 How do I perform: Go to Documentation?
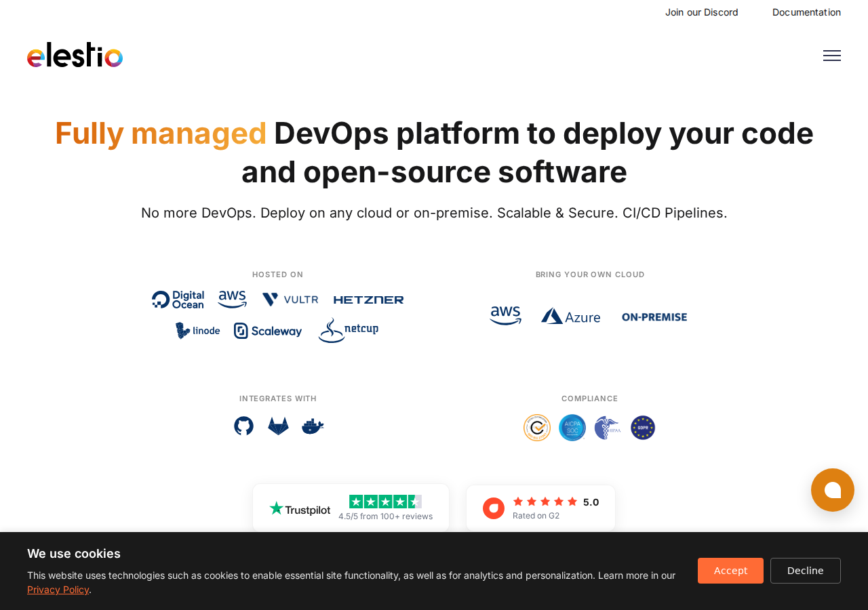pyautogui.click(x=806, y=12)
